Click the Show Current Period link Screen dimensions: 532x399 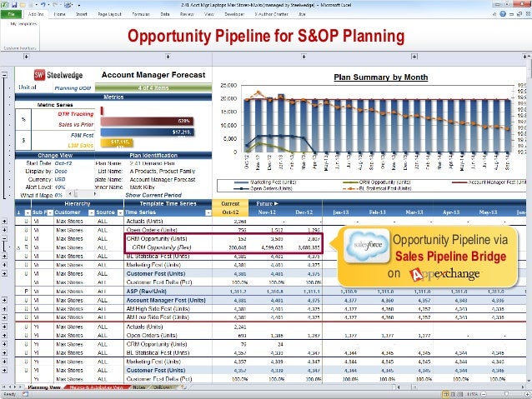(x=153, y=195)
